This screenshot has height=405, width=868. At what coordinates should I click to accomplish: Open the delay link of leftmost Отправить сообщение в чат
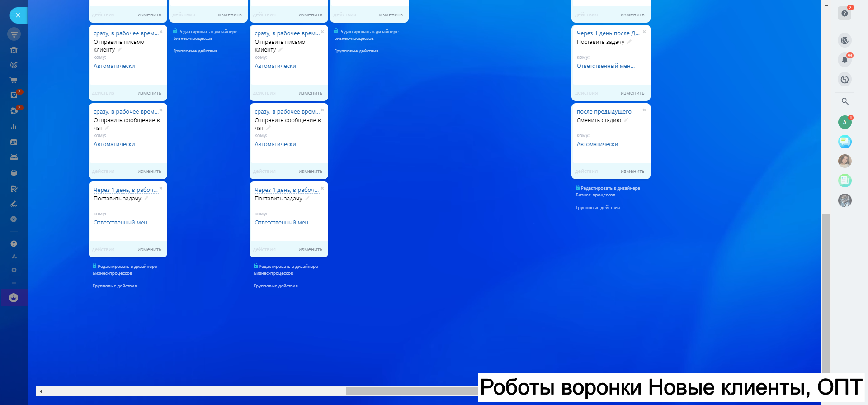tap(126, 112)
